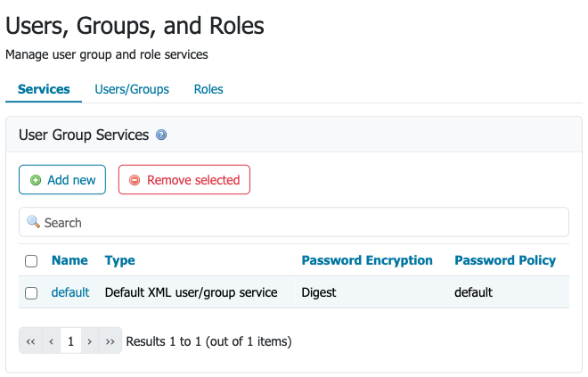Check the box for the default service row

(x=31, y=293)
